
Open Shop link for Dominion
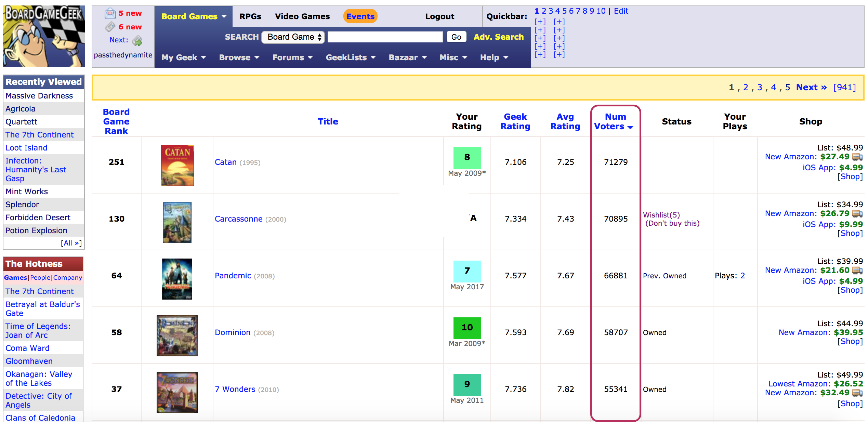[x=850, y=341]
